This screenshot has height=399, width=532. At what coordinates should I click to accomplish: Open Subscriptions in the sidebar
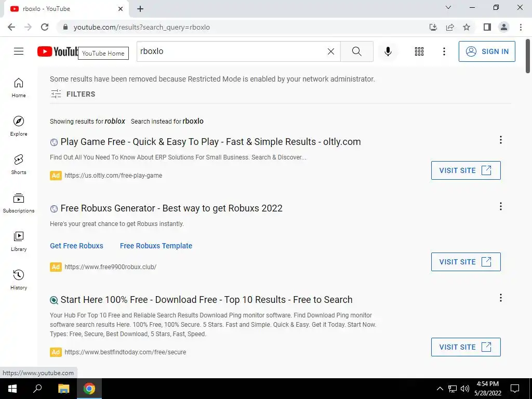(19, 203)
